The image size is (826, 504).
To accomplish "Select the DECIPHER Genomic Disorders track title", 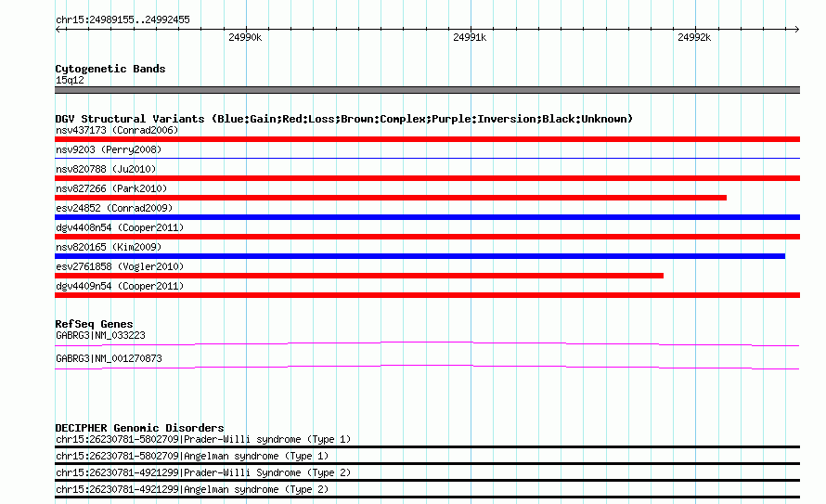I will pos(139,428).
